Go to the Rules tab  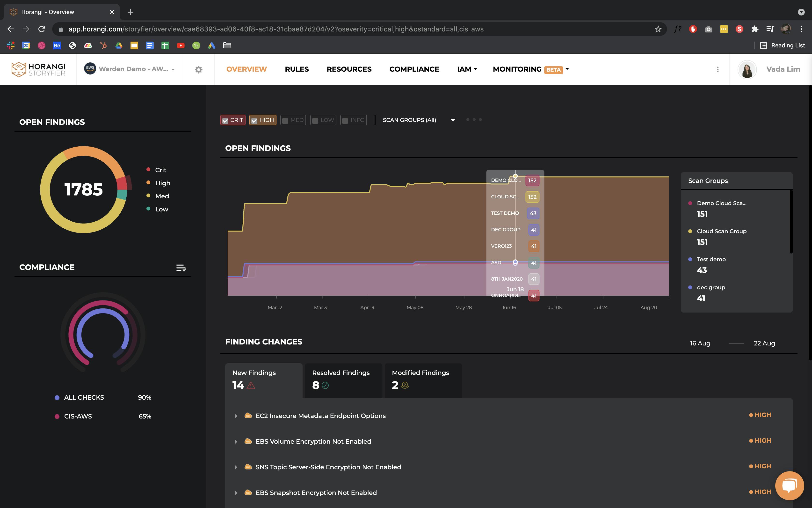[297, 69]
